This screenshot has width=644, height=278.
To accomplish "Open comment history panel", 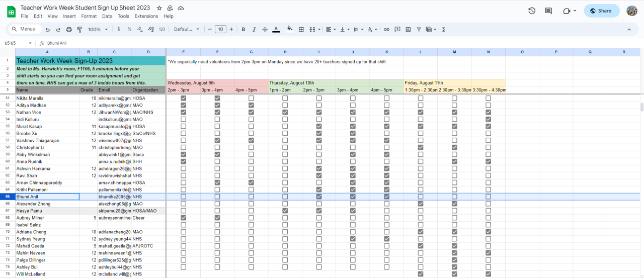I will point(548,11).
